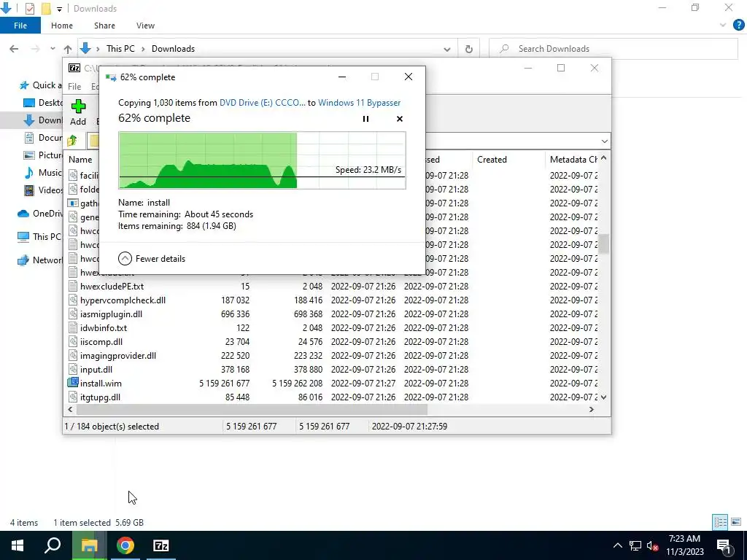
Task: Show hidden system tray icons
Action: (617, 545)
